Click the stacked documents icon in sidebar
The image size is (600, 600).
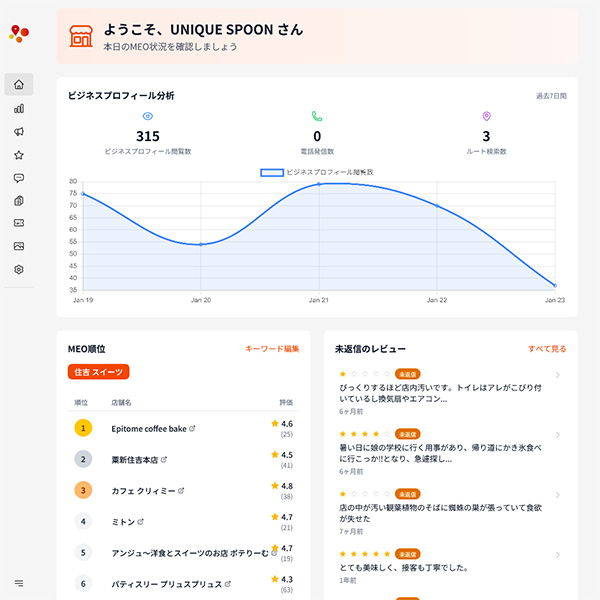point(18,201)
